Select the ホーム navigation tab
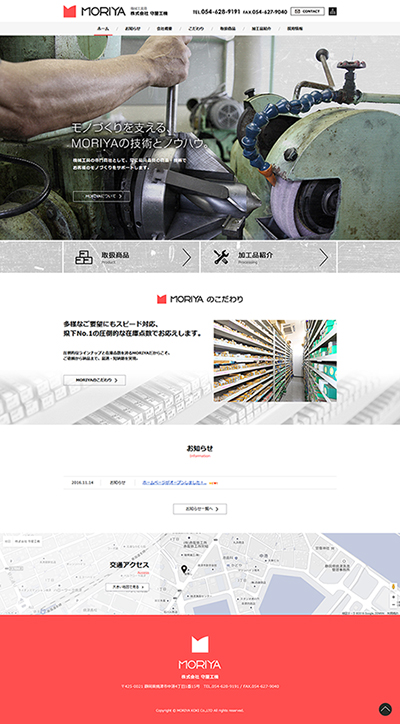 click(103, 29)
